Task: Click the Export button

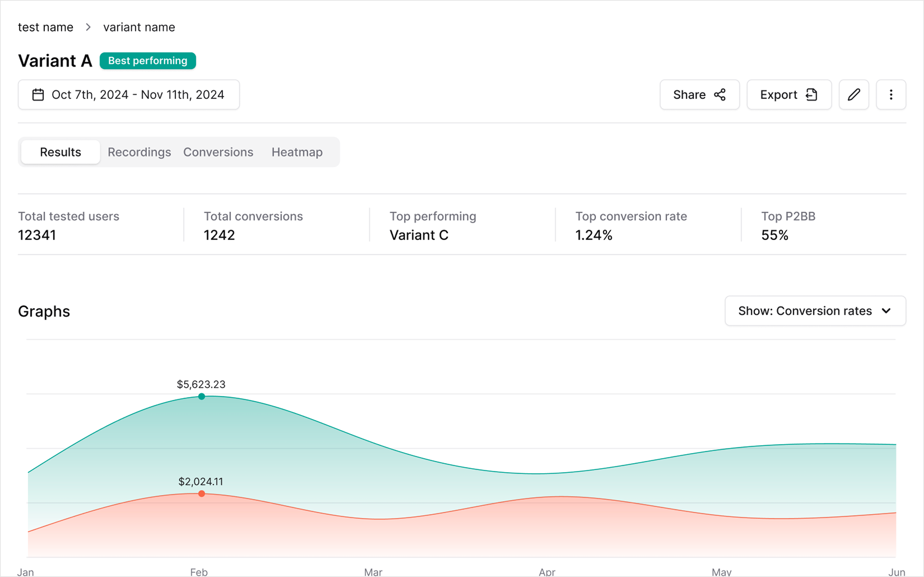Action: point(779,95)
